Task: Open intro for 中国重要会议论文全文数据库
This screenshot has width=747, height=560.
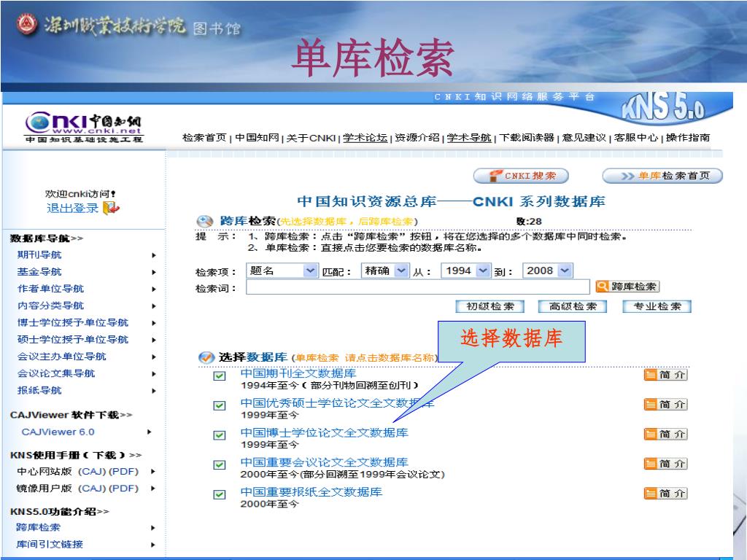Action: [665, 463]
